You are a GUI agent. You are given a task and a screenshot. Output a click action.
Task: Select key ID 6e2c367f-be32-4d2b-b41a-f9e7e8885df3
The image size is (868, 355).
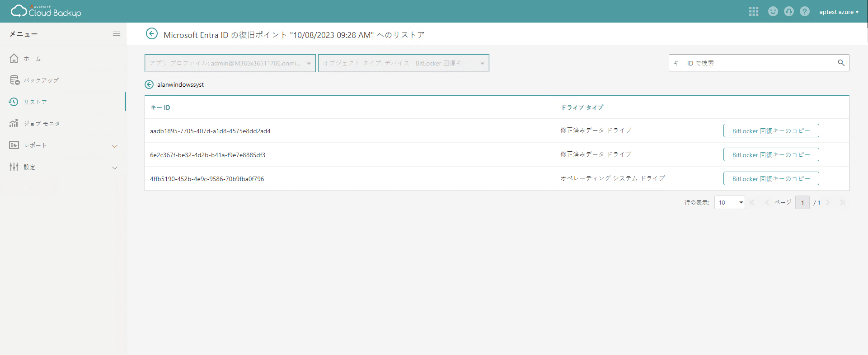(207, 155)
